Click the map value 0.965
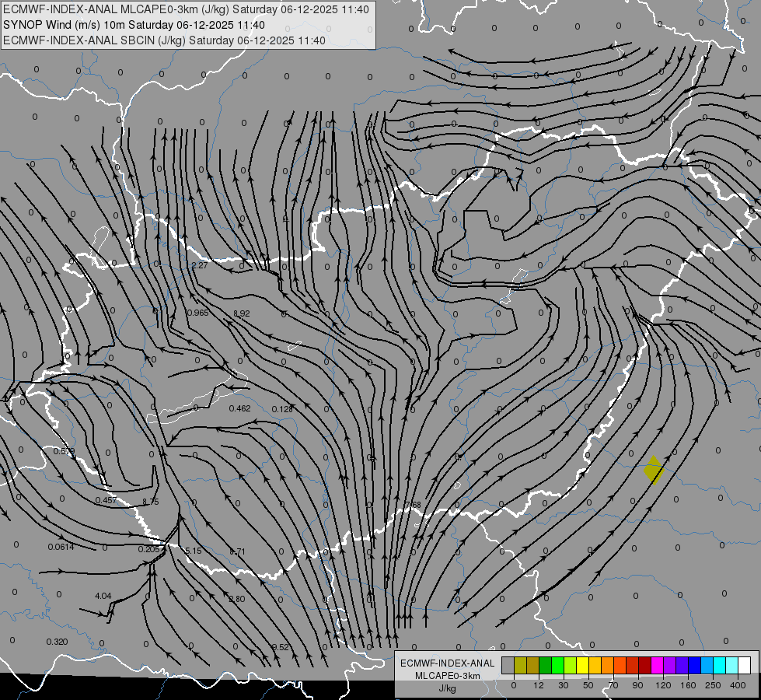The height and width of the screenshot is (700, 761). pyautogui.click(x=197, y=313)
